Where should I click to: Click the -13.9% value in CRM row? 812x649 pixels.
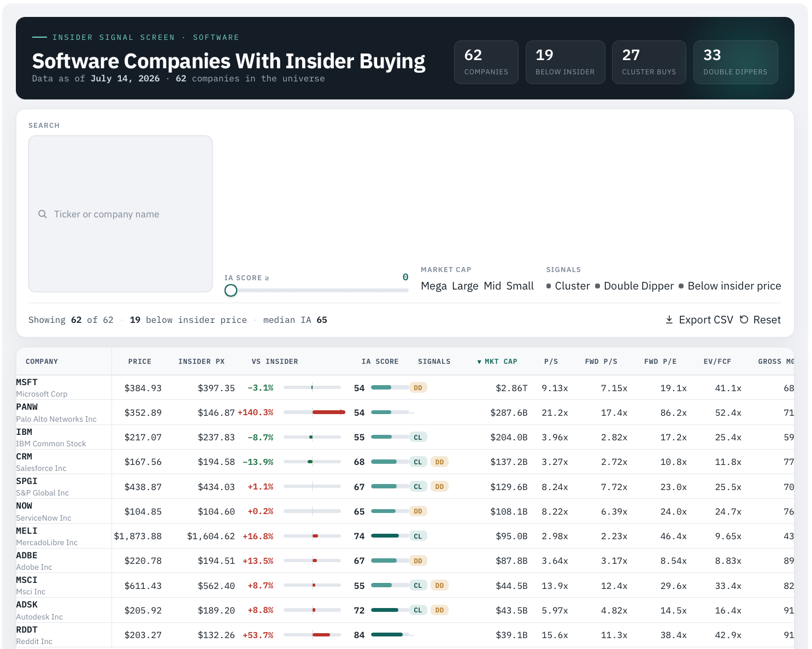[x=257, y=462]
